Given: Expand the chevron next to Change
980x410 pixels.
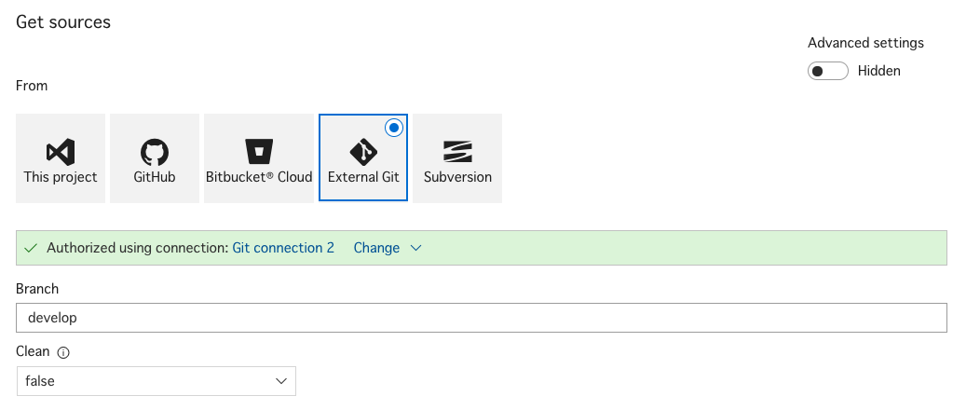Looking at the screenshot, I should coord(415,248).
